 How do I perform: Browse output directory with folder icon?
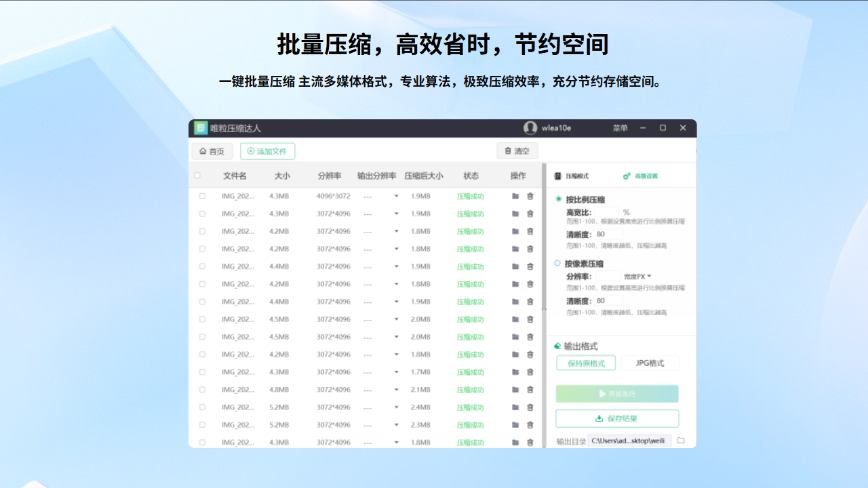pos(680,441)
